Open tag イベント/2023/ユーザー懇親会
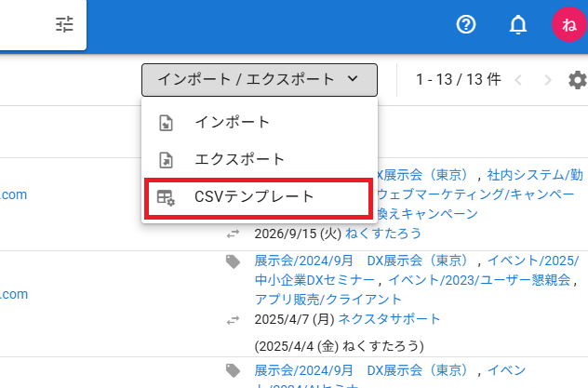Screen dimensions: 588x388 [x=479, y=280]
